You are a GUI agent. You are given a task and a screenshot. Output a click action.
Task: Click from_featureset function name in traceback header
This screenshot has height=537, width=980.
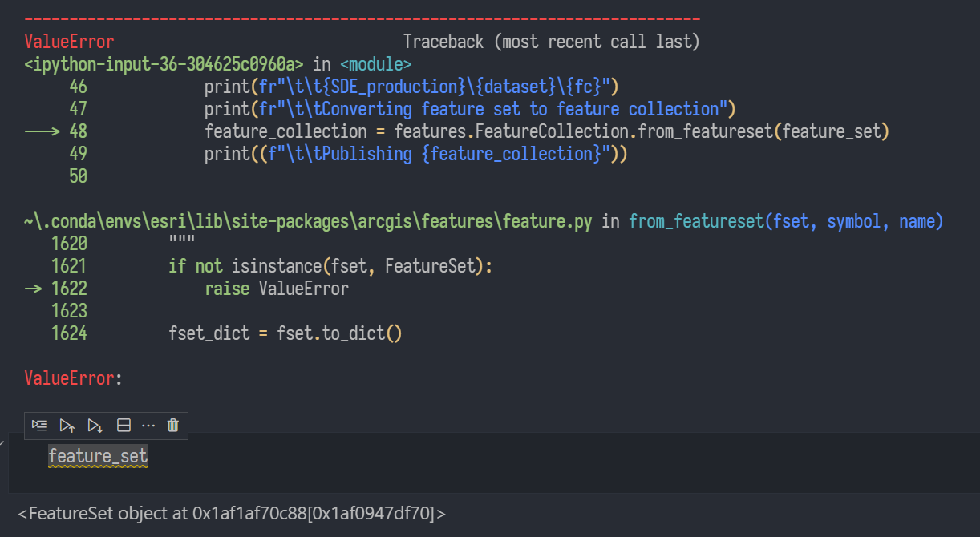click(x=695, y=221)
